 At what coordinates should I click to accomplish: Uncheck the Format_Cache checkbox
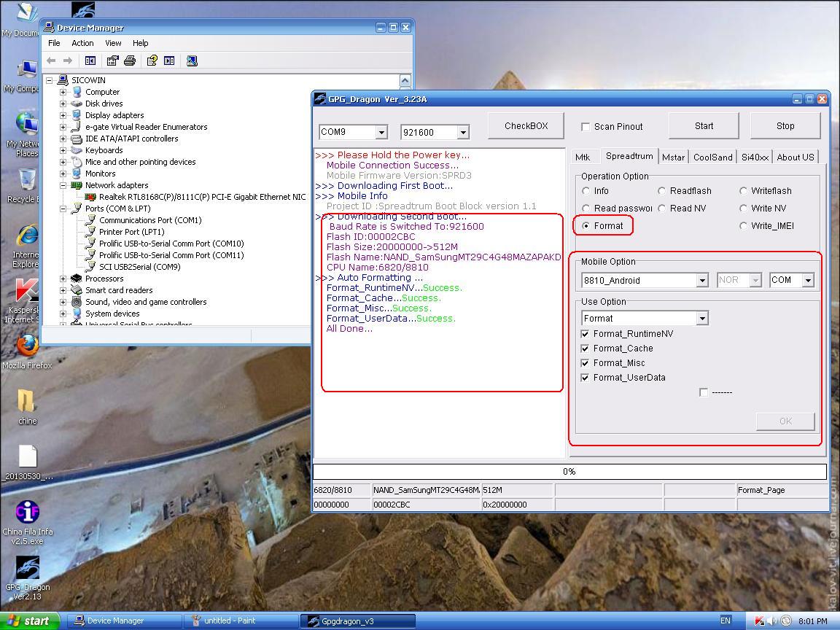(585, 349)
